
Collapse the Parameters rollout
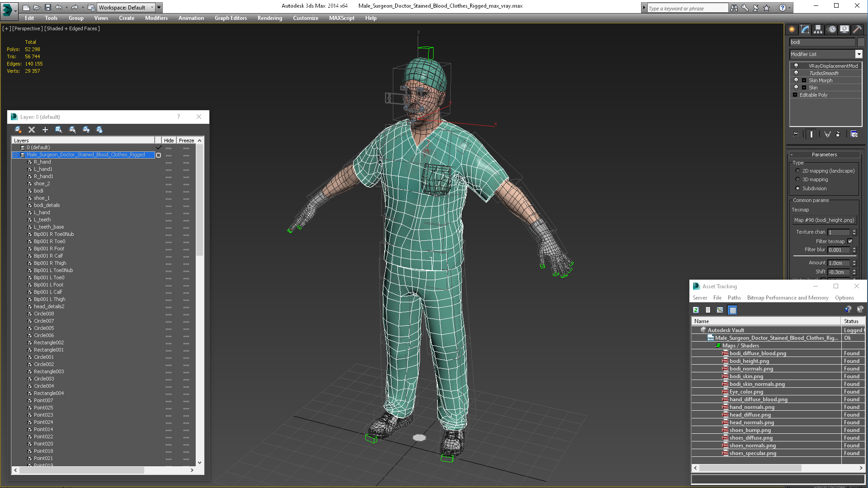[825, 155]
